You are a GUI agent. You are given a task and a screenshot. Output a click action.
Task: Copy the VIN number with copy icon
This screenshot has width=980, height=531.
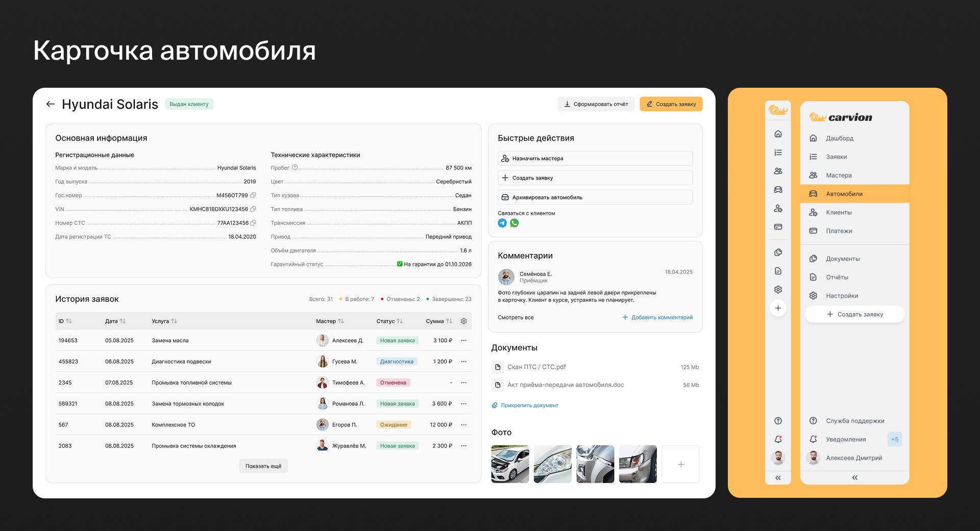coord(253,209)
